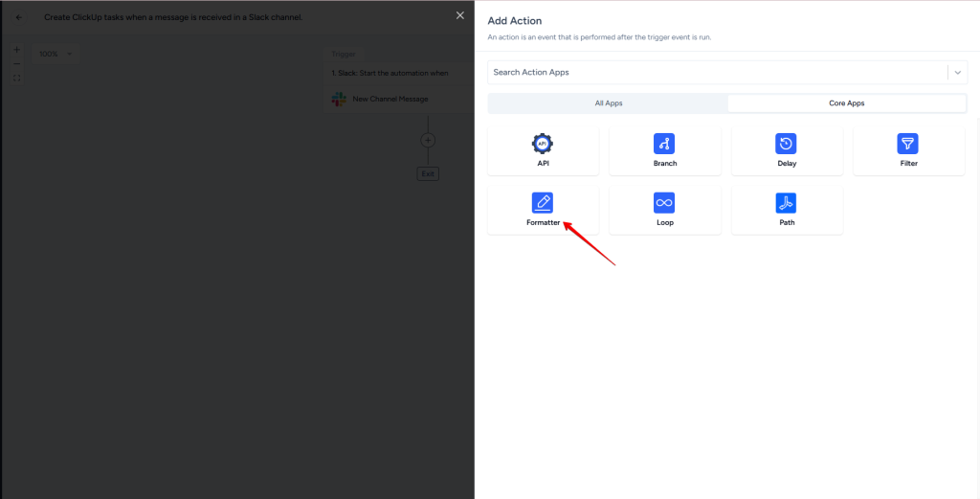980x499 pixels.
Task: Choose the Delay action
Action: click(x=786, y=151)
